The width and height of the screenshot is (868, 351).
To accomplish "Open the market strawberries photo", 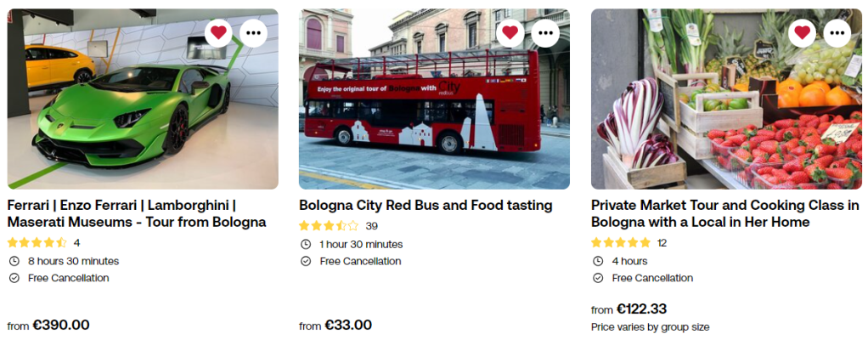I will [x=726, y=110].
